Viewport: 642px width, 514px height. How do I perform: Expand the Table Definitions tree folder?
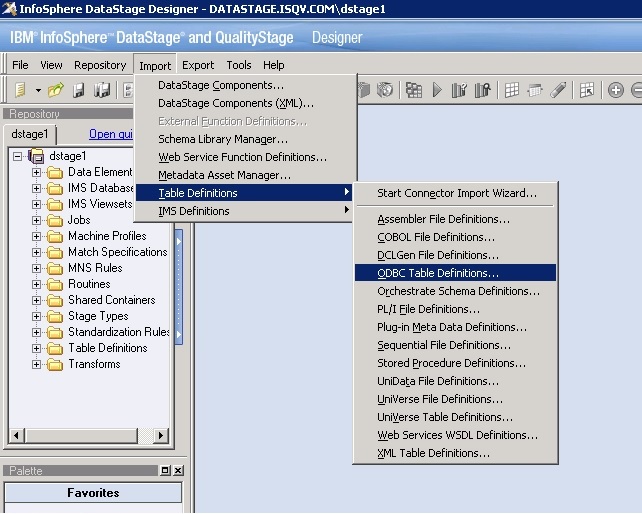(x=37, y=348)
